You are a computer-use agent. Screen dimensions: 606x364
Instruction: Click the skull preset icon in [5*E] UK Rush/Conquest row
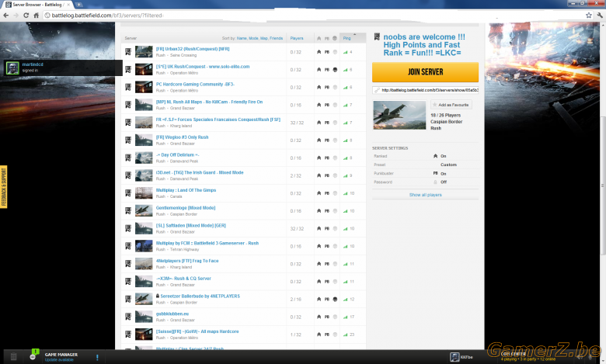335,70
